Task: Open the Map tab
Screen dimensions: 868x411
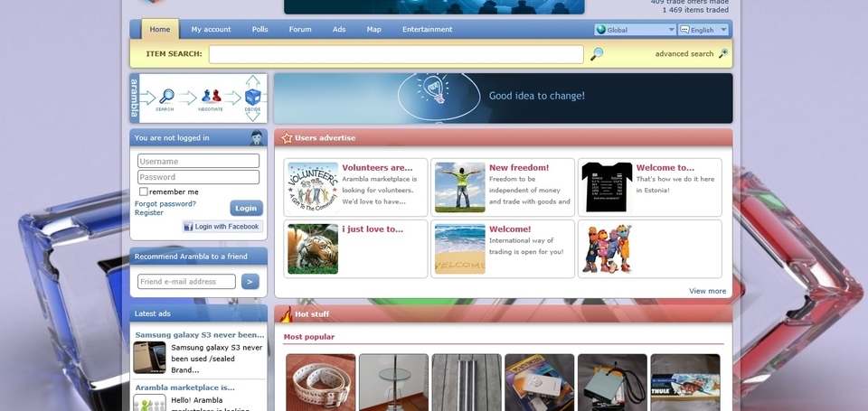Action: tap(373, 29)
